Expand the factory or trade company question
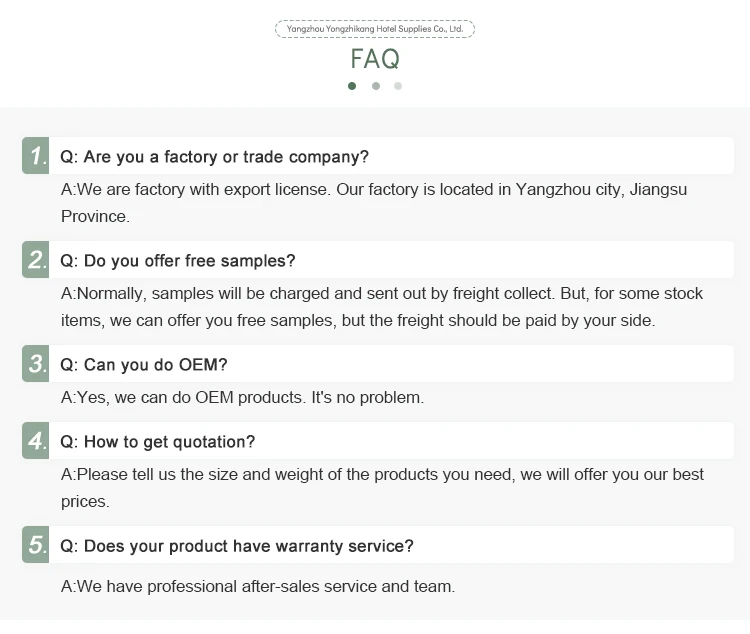This screenshot has width=750, height=634. tap(214, 157)
